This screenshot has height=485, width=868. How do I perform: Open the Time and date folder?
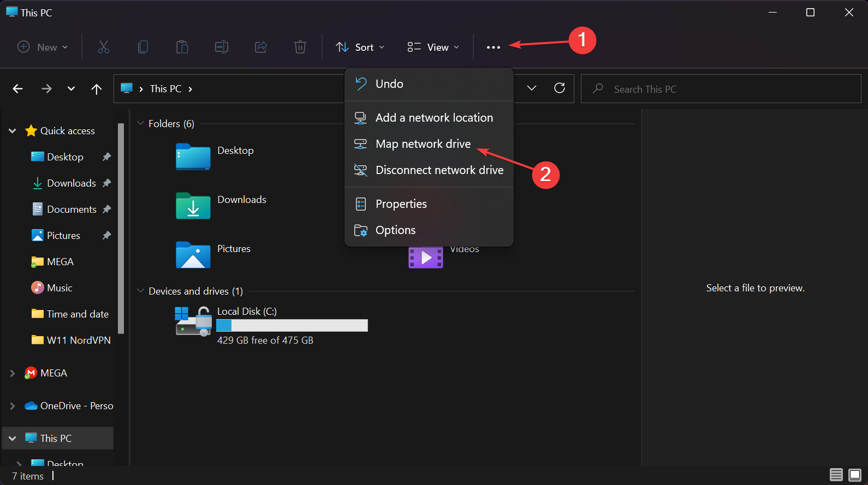[78, 314]
